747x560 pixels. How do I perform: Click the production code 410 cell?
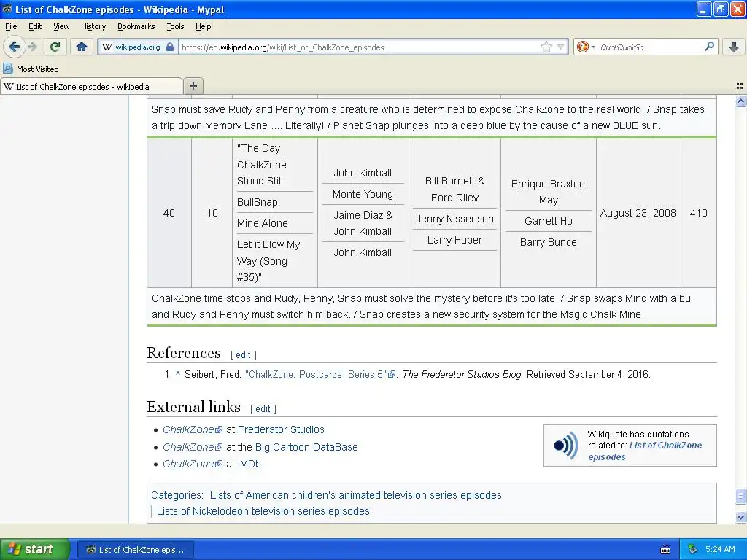(698, 213)
